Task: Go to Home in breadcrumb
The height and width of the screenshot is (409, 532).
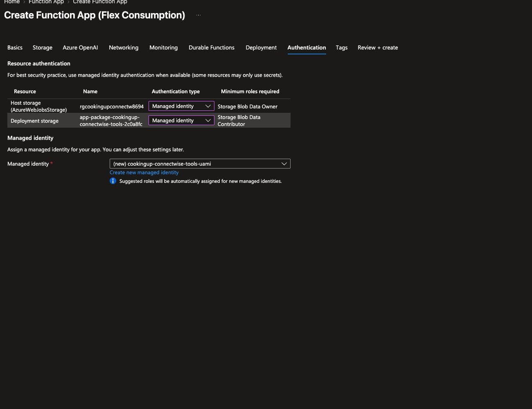Action: (x=12, y=2)
